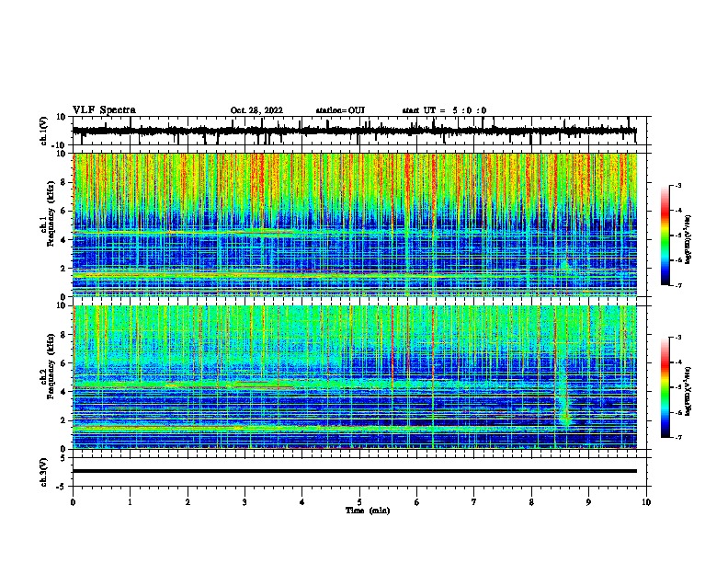Click the 'start UT = 5 : 0 : 0' text

tap(444, 110)
